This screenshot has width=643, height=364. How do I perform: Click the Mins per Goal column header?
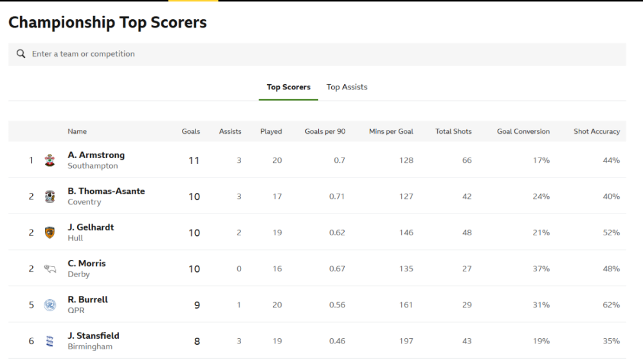[x=391, y=131]
